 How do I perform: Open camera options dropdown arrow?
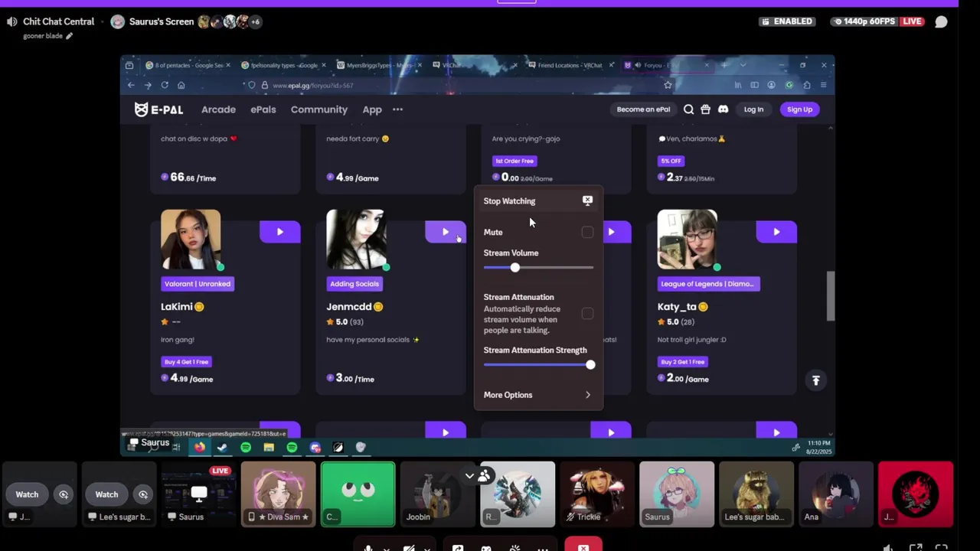tap(427, 548)
